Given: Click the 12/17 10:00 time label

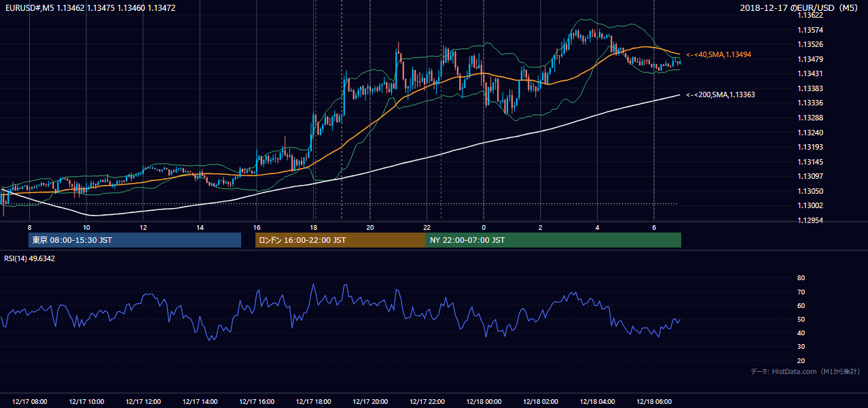Looking at the screenshot, I should [86, 402].
